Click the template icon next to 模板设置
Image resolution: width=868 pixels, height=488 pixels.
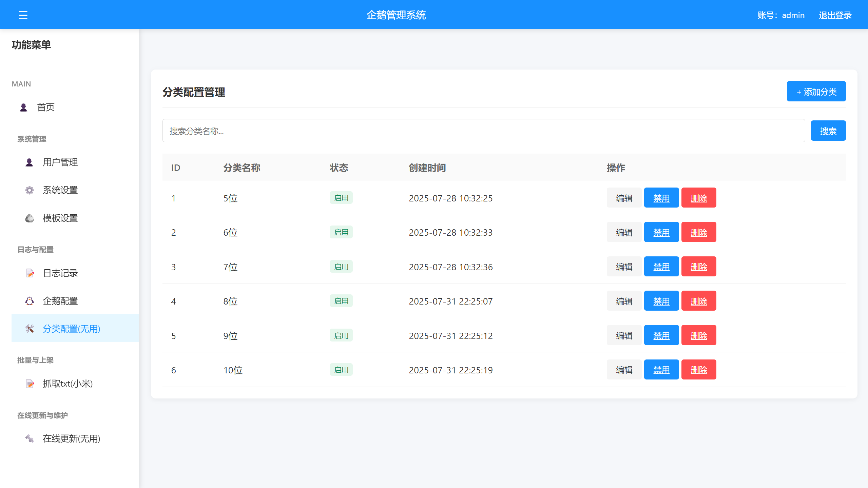30,218
